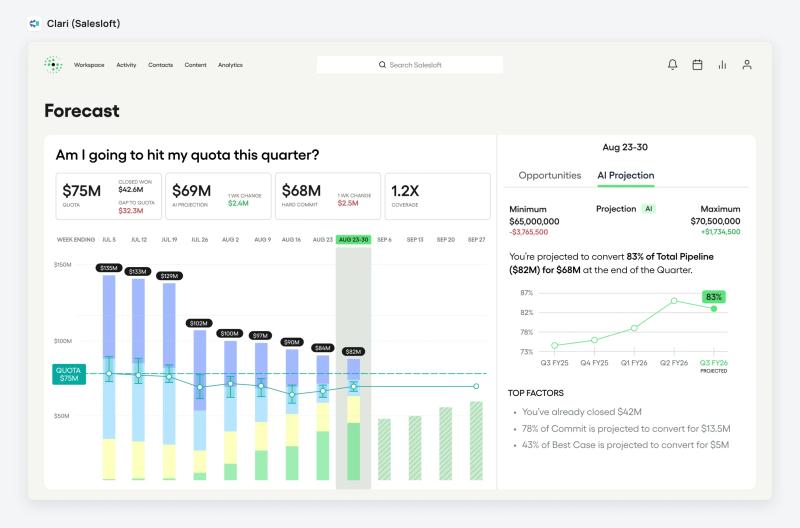Select the AUG 16 week label
The width and height of the screenshot is (800, 528).
(291, 240)
